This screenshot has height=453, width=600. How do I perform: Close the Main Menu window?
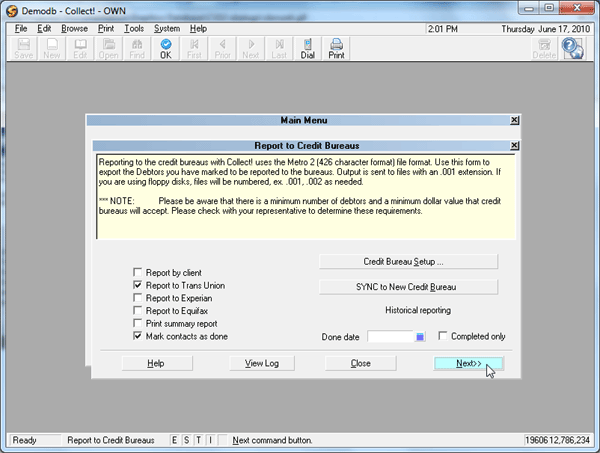[514, 120]
